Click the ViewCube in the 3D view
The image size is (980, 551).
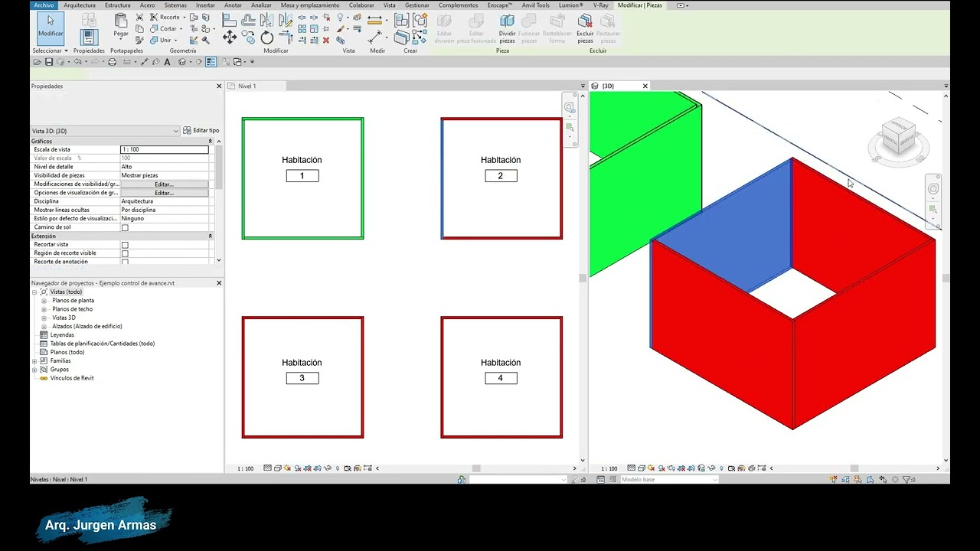point(899,136)
